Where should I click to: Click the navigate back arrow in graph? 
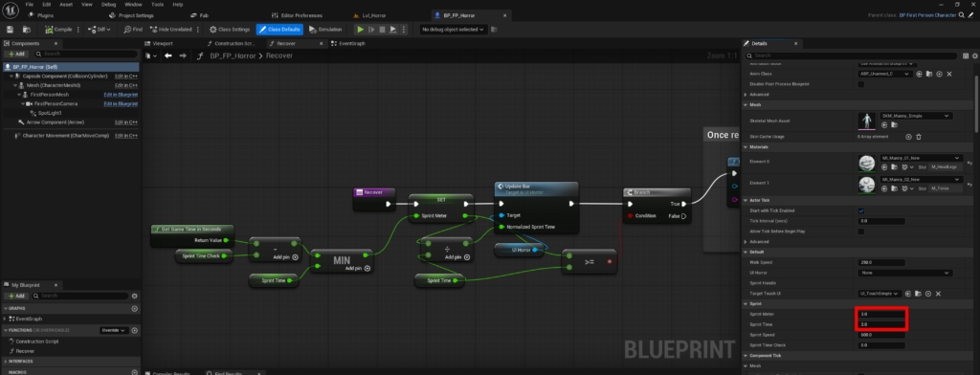click(168, 55)
